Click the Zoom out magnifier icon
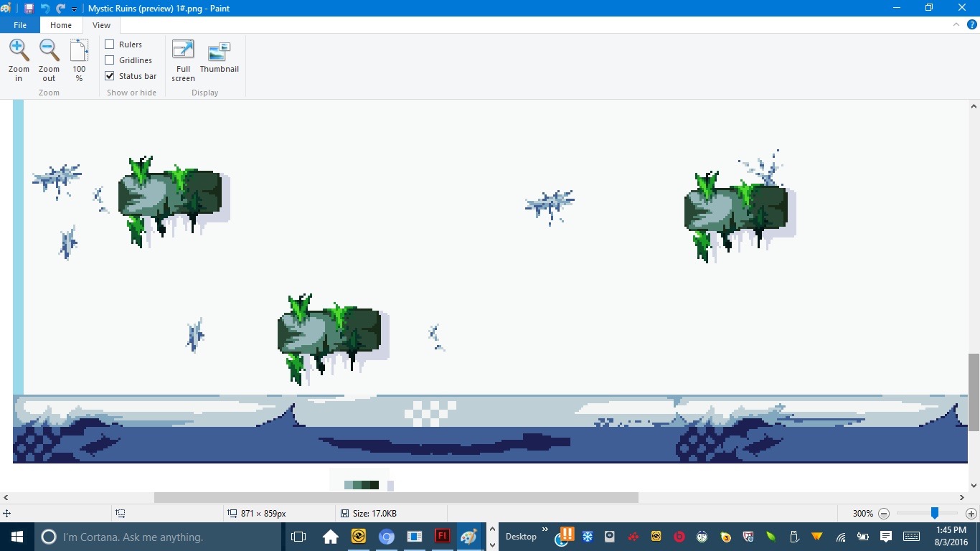This screenshot has width=980, height=551. click(x=49, y=51)
